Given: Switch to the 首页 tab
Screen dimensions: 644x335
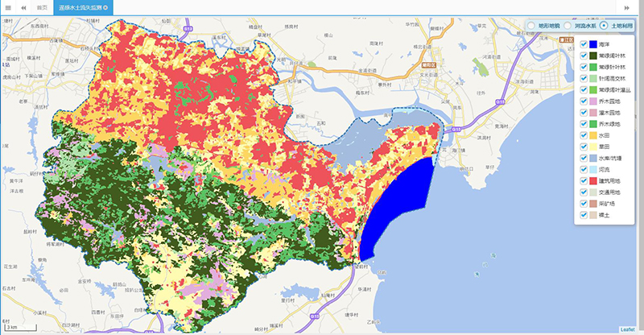Looking at the screenshot, I should coord(43,7).
